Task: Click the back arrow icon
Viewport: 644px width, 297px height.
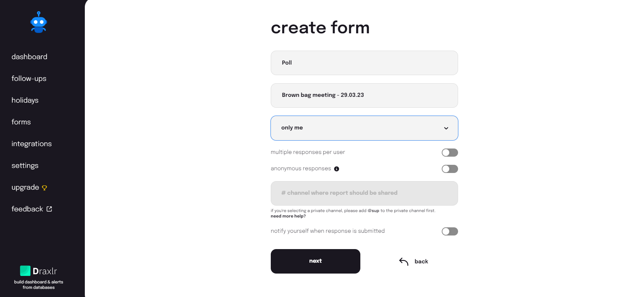Action: point(403,261)
